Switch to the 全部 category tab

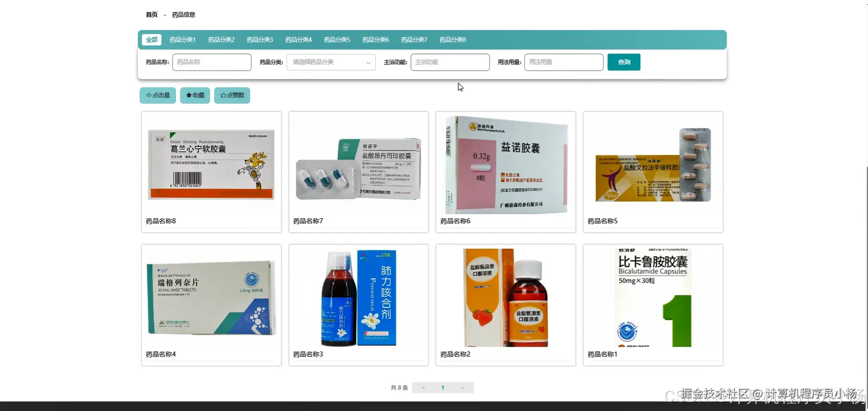coord(151,40)
